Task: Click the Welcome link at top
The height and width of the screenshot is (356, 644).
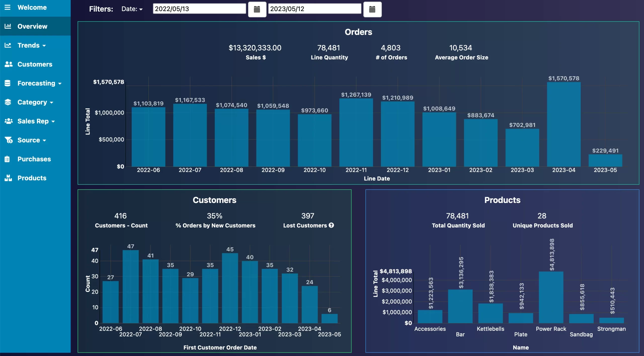Action: [x=32, y=7]
